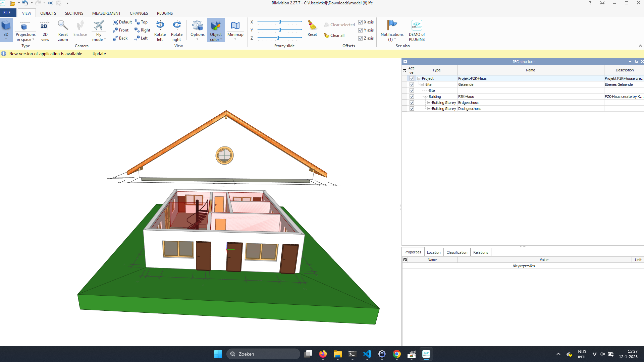Expand the Dachgeschoss Building Storey node
644x362 pixels.
pos(429,109)
